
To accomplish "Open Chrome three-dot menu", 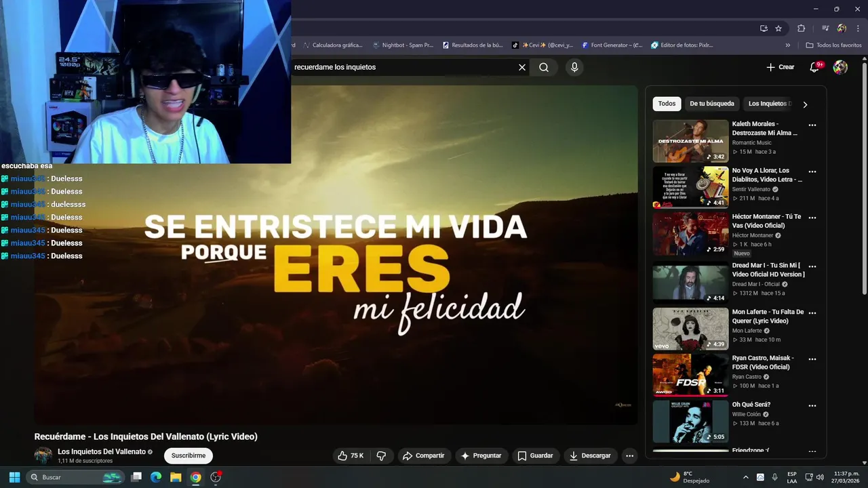I will (858, 28).
